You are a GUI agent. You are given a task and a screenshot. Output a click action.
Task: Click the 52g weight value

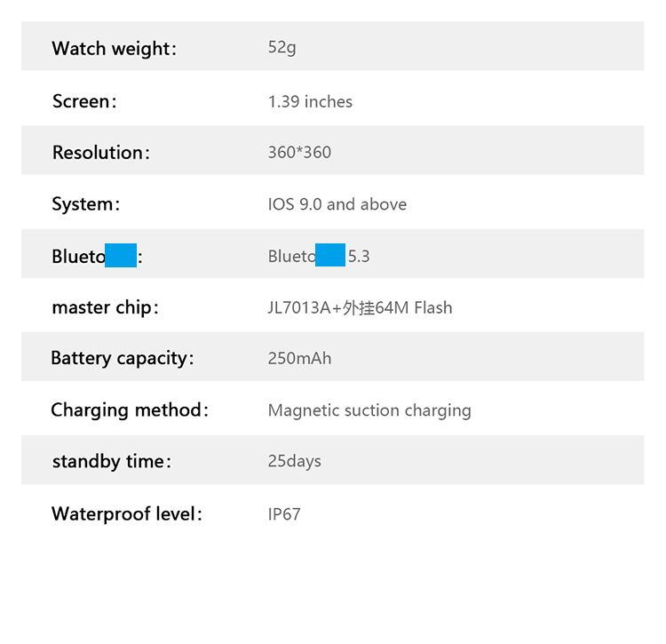[281, 47]
